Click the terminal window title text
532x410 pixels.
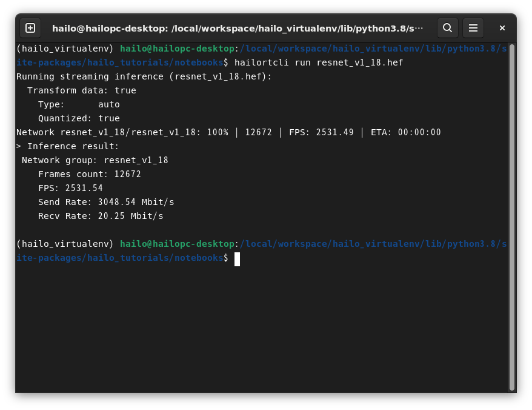(x=238, y=28)
